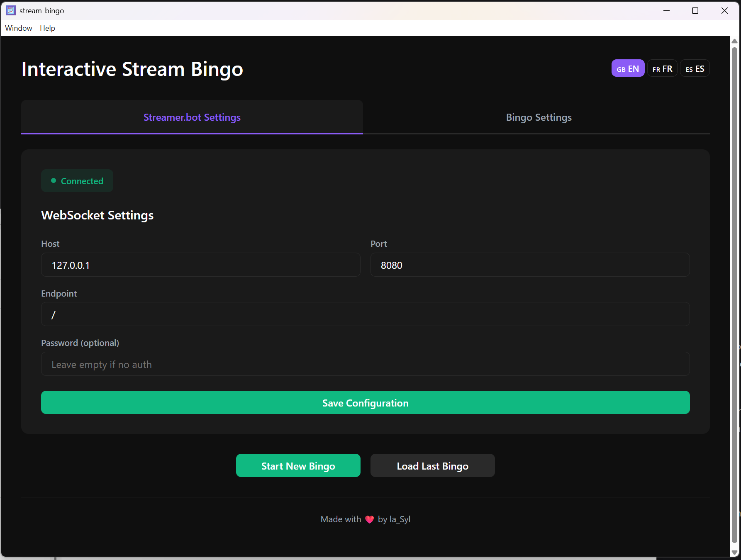
Task: Start a new bingo game
Action: click(298, 466)
